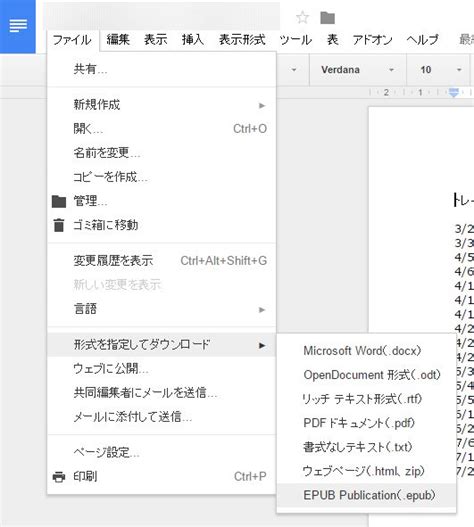Image resolution: width=474 pixels, height=527 pixels.
Task: Choose 開く... from the menu
Action: pyautogui.click(x=162, y=128)
